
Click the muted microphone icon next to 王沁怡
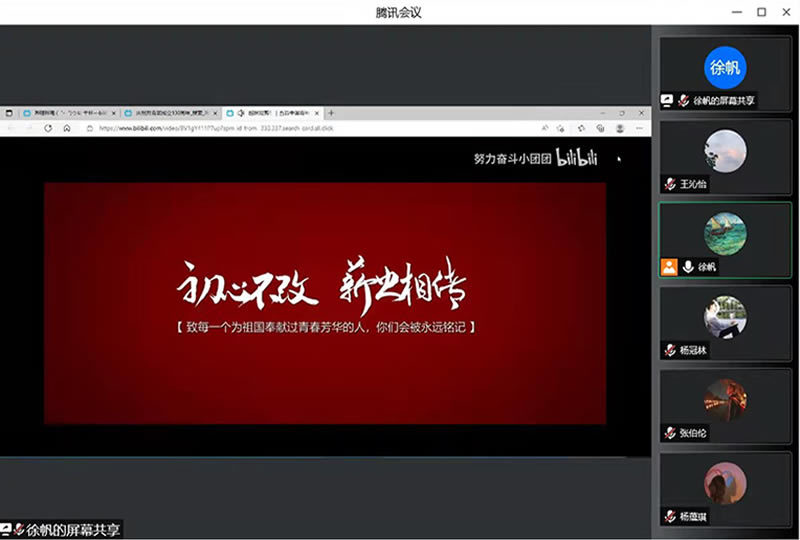click(670, 184)
